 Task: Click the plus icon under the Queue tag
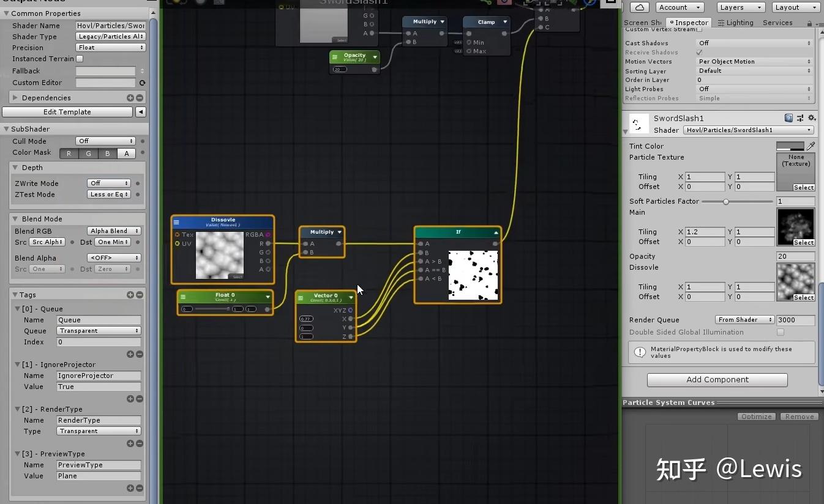click(130, 354)
